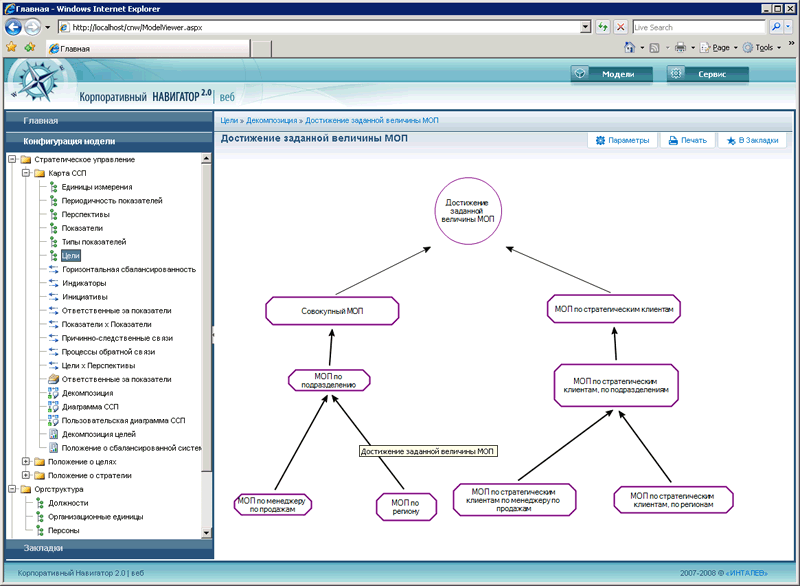Click the arrows icon beside Индикаторы
The image size is (800, 586).
(54, 283)
